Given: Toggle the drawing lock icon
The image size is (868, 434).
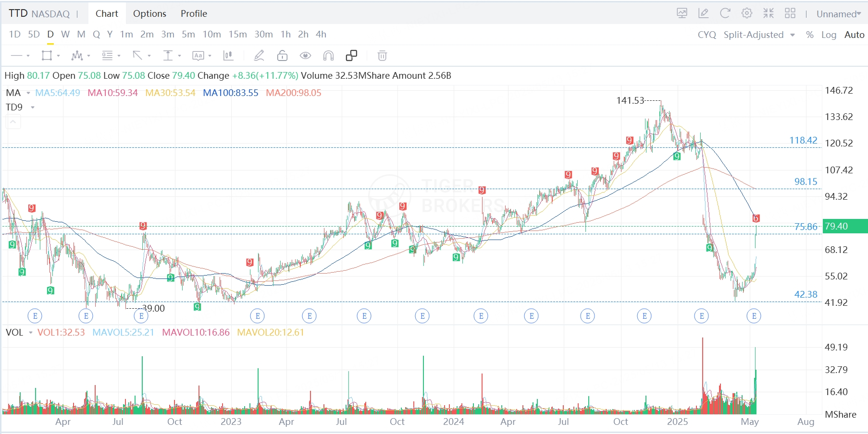Looking at the screenshot, I should pos(282,56).
